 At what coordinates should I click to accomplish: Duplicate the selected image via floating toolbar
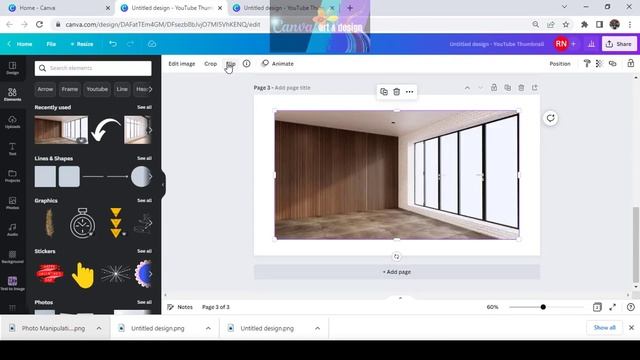384,92
